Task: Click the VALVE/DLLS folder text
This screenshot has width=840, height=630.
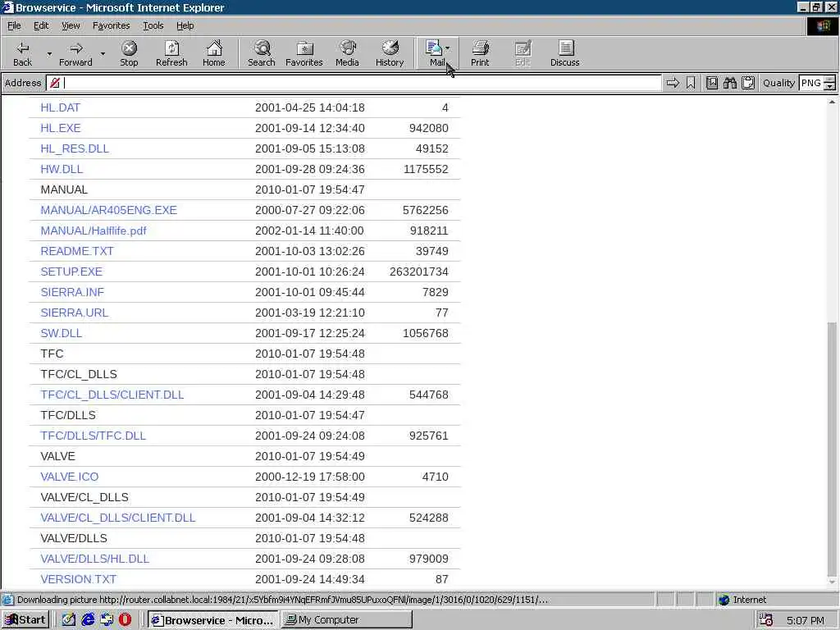Action: point(74,538)
